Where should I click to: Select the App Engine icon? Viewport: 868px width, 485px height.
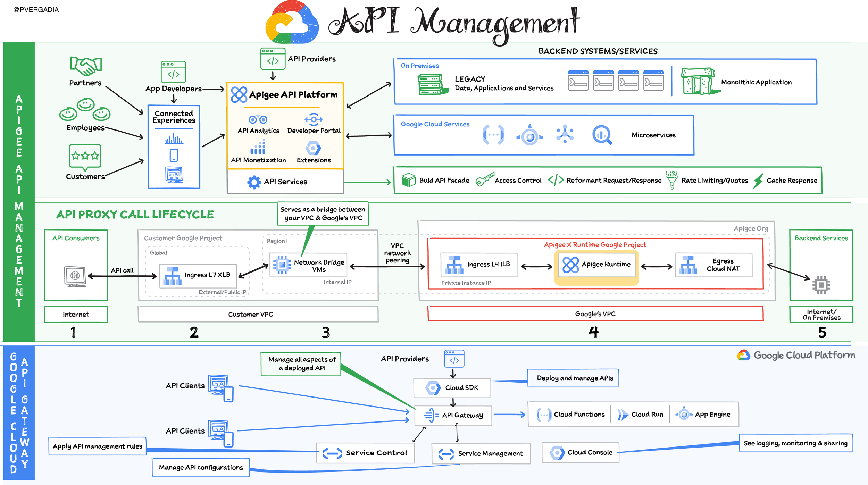pyautogui.click(x=684, y=414)
